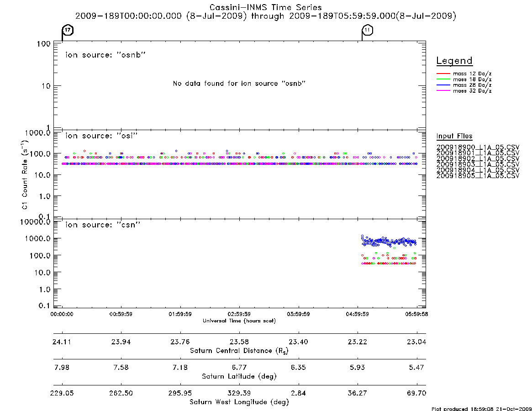Viewport: 532px width, 411px height.
Task: Click the 100 tick in the osnb panel
Action: [x=43, y=44]
